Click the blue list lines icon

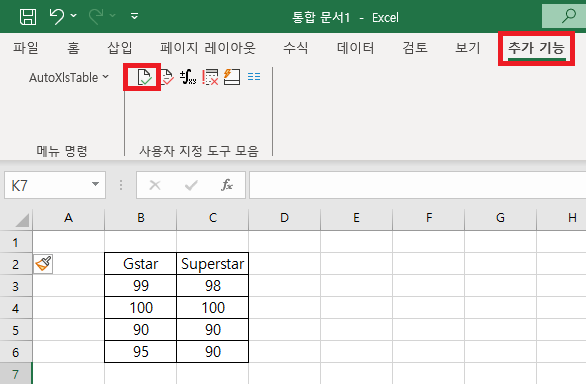(254, 77)
